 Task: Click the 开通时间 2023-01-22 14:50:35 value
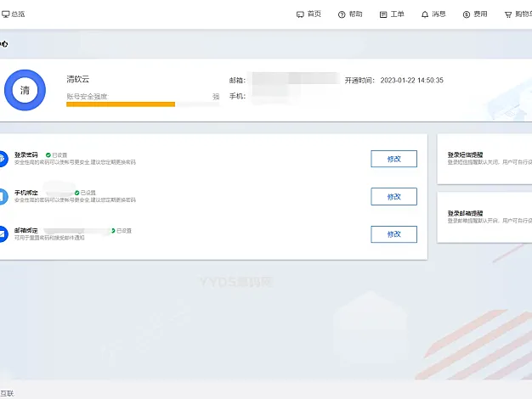(411, 81)
